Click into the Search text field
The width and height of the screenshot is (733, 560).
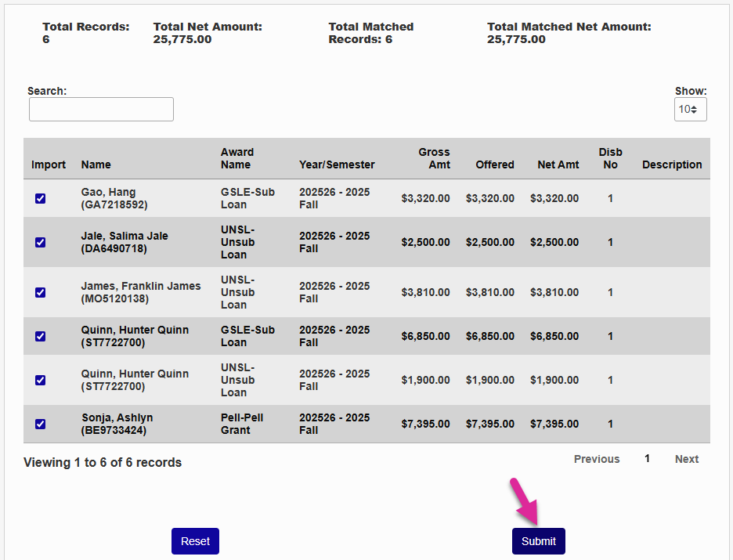pyautogui.click(x=101, y=110)
